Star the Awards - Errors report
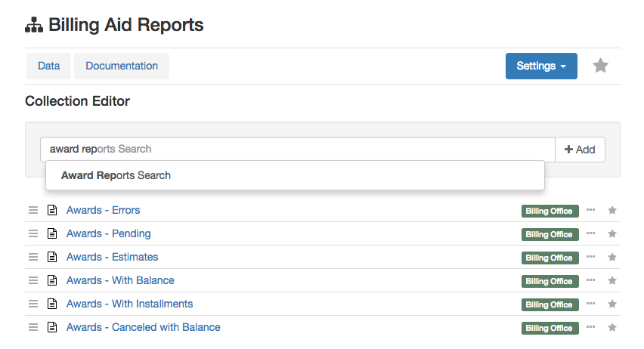 (x=612, y=210)
